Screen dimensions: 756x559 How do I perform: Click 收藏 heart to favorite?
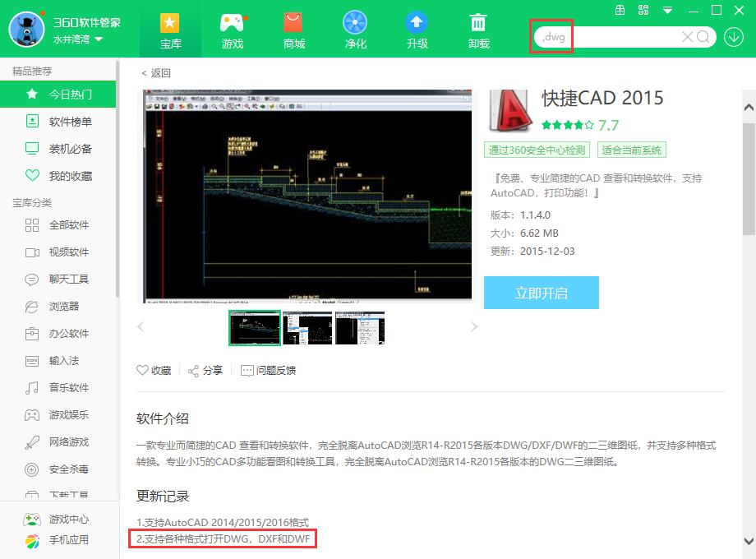[x=154, y=371]
